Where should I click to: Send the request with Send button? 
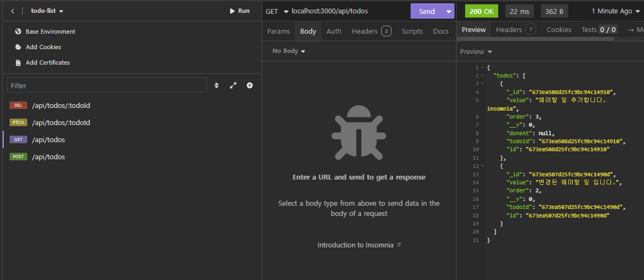427,11
